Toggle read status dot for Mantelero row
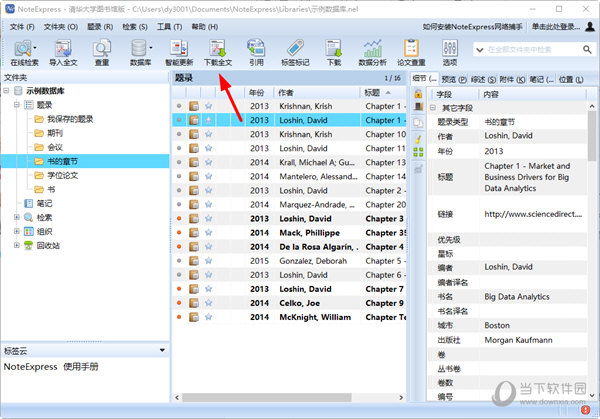 click(x=179, y=176)
